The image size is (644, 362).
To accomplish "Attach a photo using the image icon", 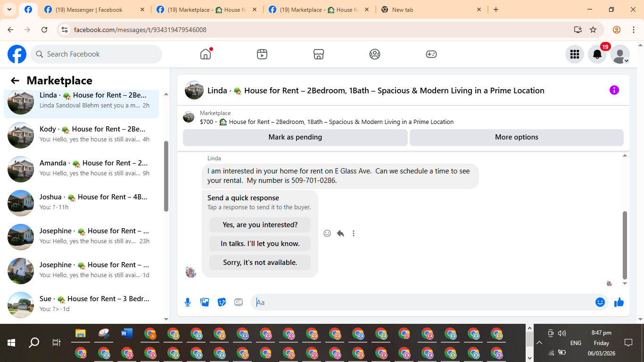I will pyautogui.click(x=205, y=302).
